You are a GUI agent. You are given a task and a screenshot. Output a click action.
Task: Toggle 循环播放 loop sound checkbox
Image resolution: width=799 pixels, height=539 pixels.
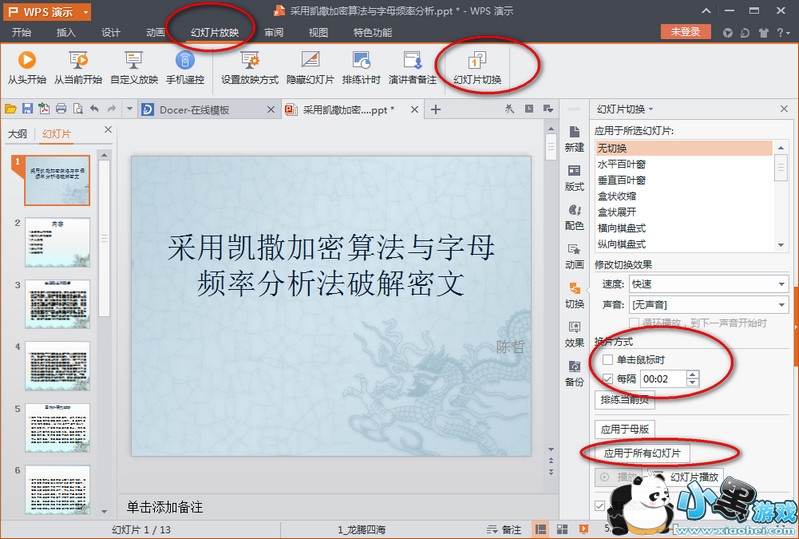tap(634, 322)
